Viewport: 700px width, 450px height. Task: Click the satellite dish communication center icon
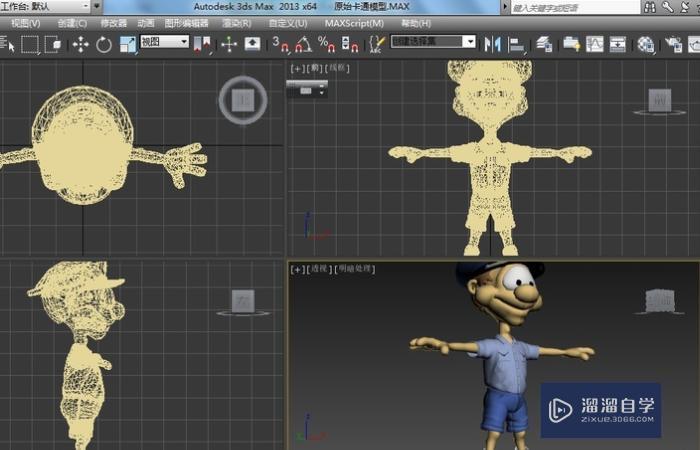point(686,7)
